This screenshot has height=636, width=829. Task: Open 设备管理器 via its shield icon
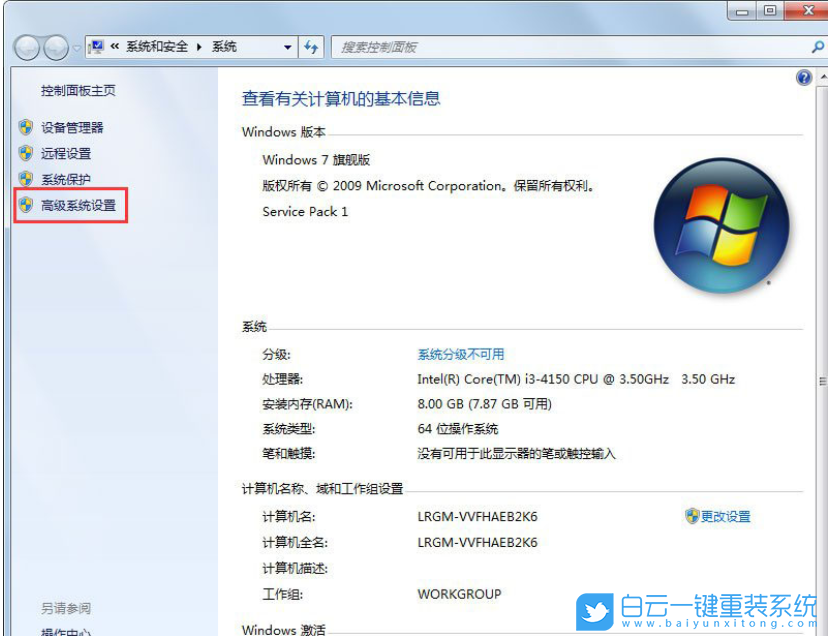point(23,127)
